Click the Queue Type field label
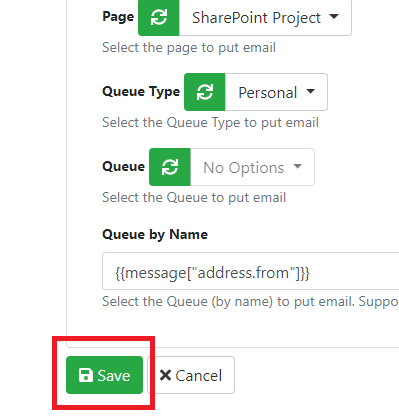This screenshot has height=417, width=399. [141, 92]
